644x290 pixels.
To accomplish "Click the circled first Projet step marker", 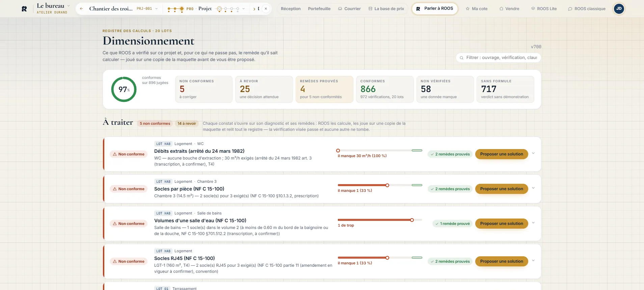I will pyautogui.click(x=219, y=9).
